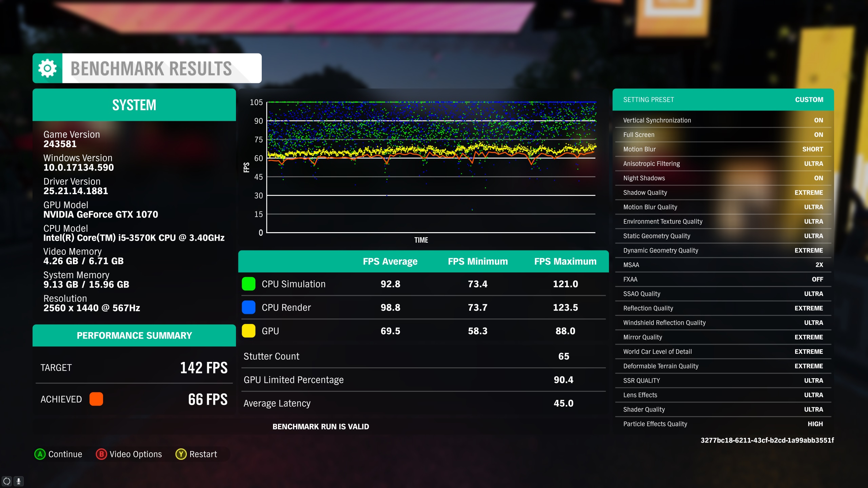Click the green CPU Simulation legend square
The image size is (868, 488).
coord(249,284)
